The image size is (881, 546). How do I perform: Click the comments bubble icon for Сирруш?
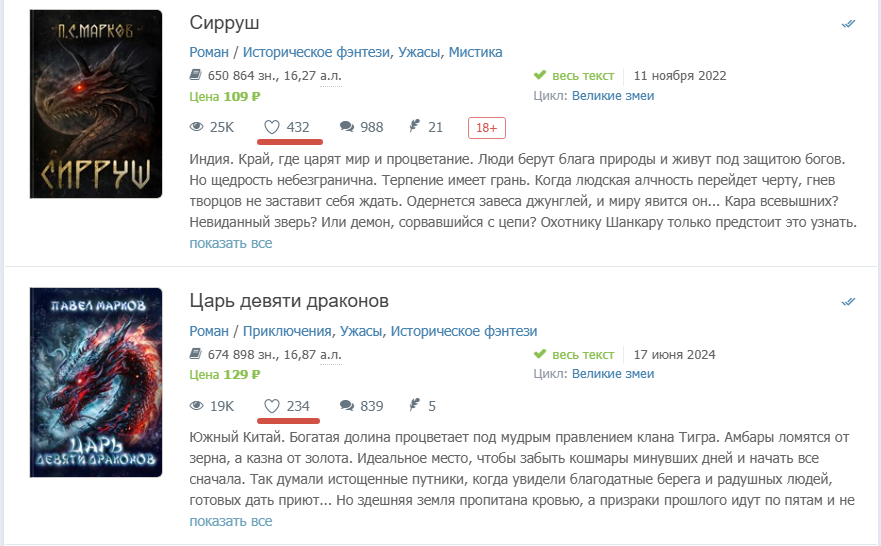click(x=347, y=127)
